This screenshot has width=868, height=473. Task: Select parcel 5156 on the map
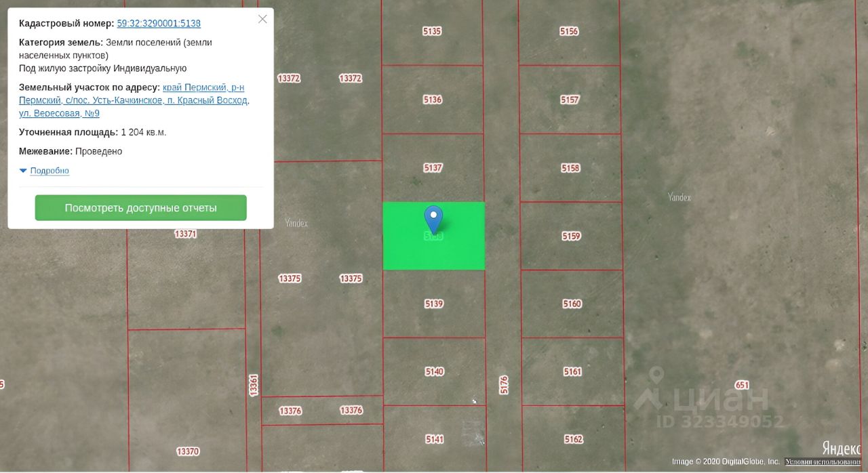(569, 31)
